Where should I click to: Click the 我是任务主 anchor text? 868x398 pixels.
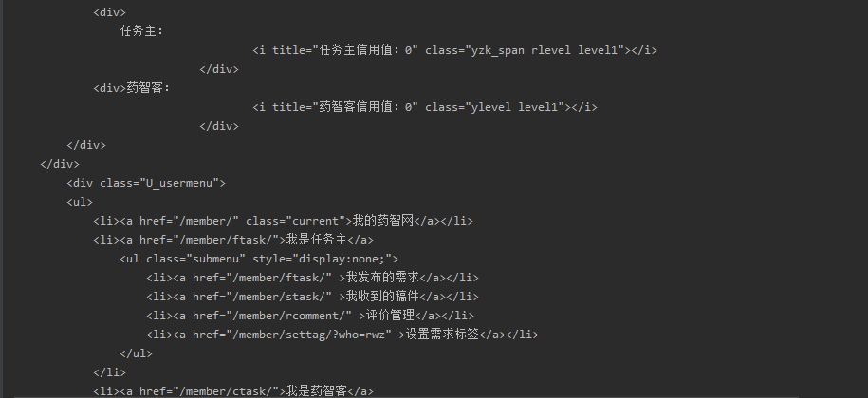(x=317, y=240)
